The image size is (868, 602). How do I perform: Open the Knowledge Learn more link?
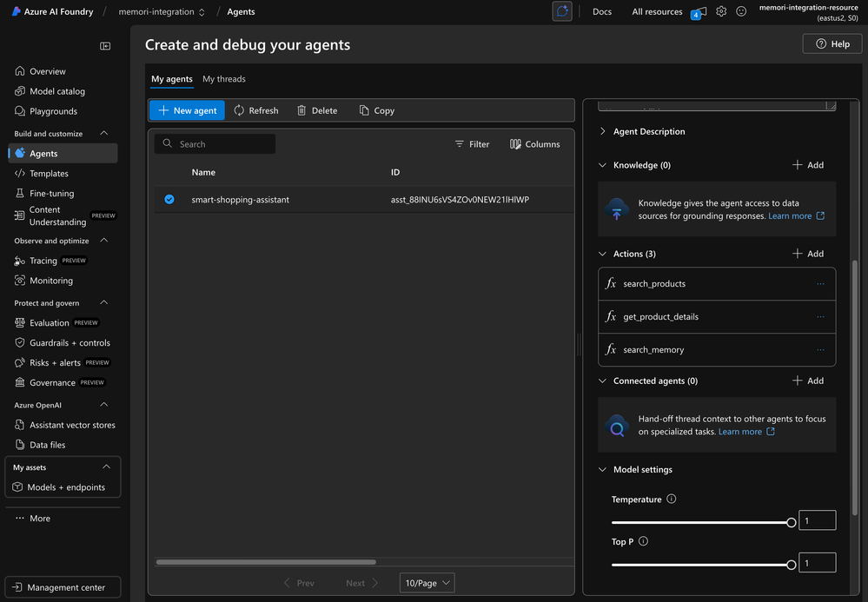(x=796, y=215)
